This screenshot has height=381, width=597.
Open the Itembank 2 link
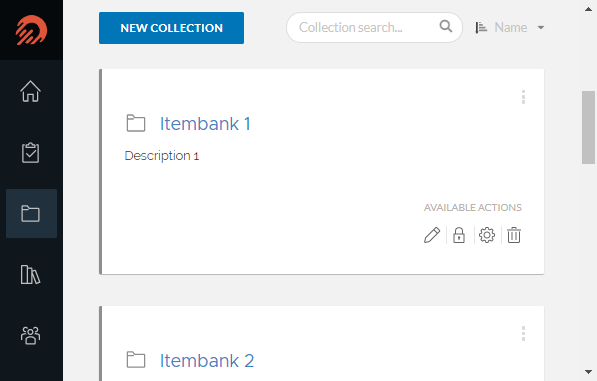tap(207, 360)
